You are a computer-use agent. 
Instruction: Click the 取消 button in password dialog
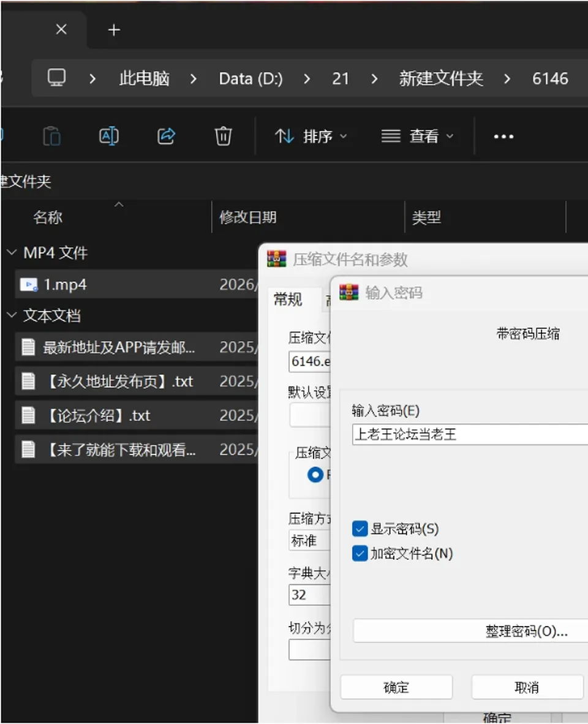tap(527, 687)
